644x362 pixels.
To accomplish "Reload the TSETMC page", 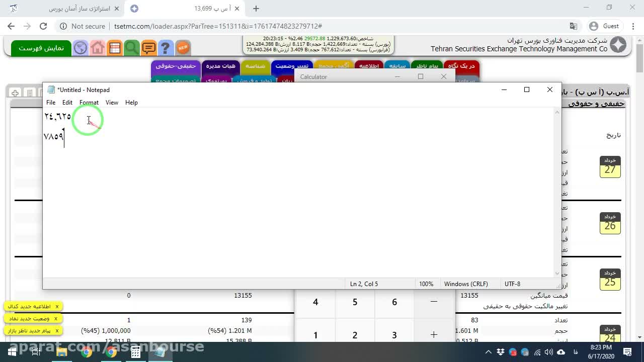I will (43, 26).
